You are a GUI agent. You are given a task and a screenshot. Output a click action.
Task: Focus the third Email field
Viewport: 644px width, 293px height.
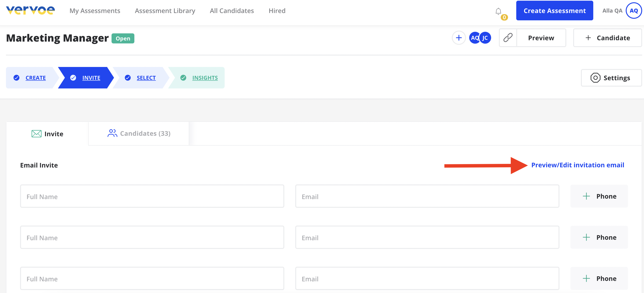[x=427, y=279]
